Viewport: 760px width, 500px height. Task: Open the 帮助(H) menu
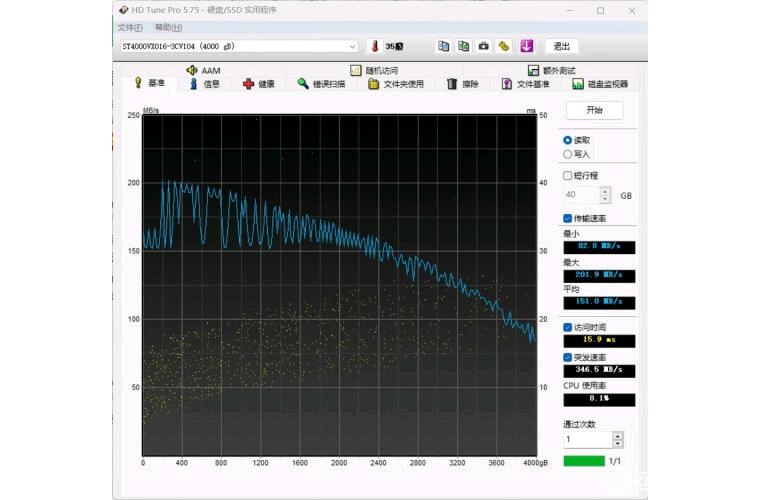pos(168,27)
